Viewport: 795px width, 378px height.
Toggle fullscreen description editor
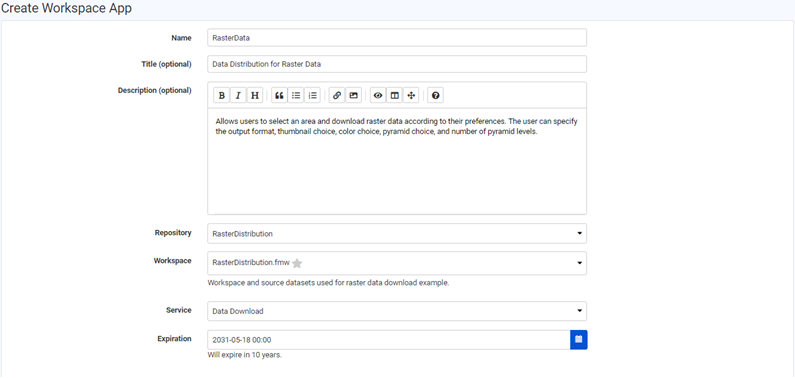click(x=411, y=95)
